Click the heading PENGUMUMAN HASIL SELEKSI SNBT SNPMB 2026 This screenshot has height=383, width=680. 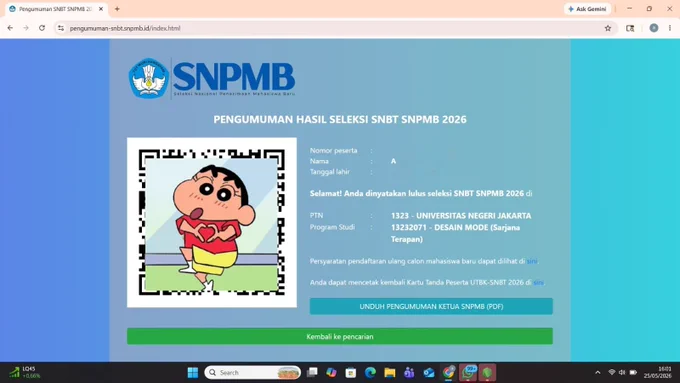coord(340,119)
